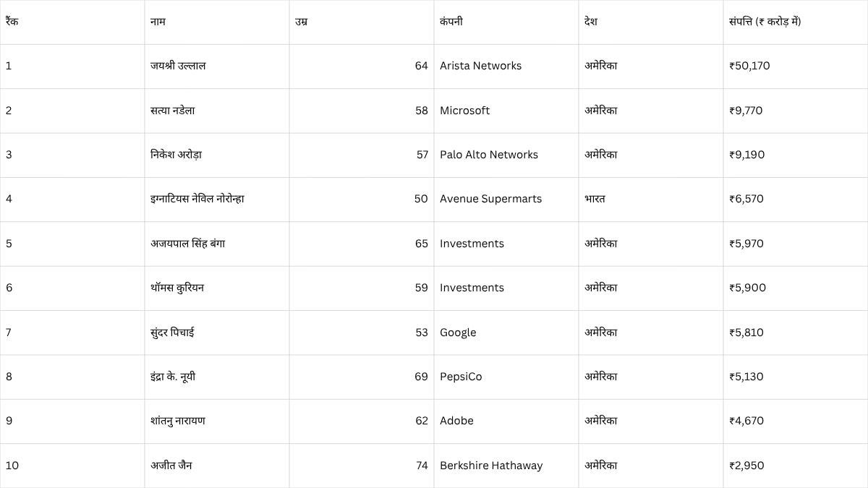This screenshot has width=868, height=488.
Task: Select the संपत्ति (₹ करोड़ में) header
Action: click(x=765, y=22)
